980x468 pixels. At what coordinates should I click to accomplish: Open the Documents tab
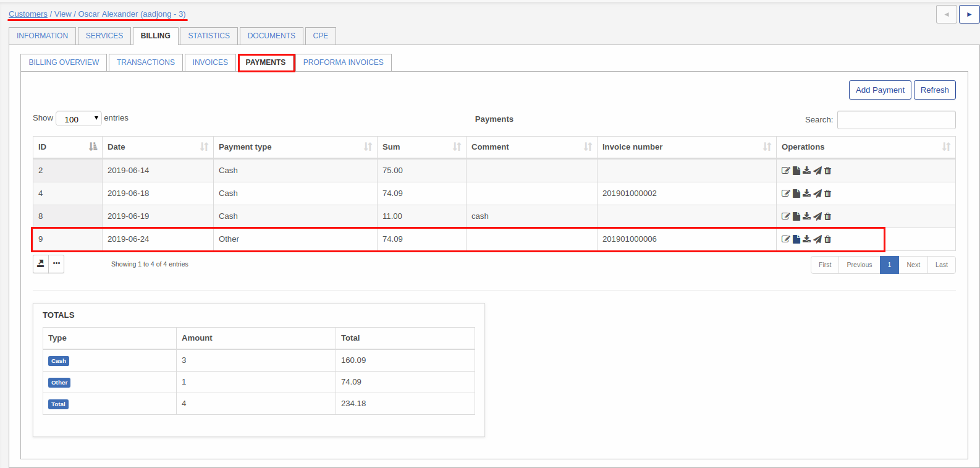pos(271,36)
